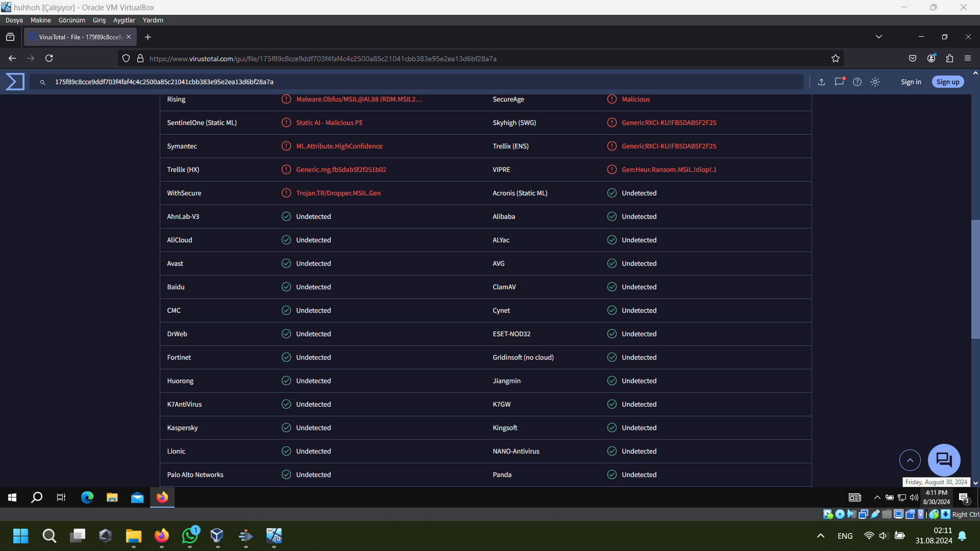Open the Firefox hamburger application menu
Screen dimensions: 980x551
coord(968,58)
